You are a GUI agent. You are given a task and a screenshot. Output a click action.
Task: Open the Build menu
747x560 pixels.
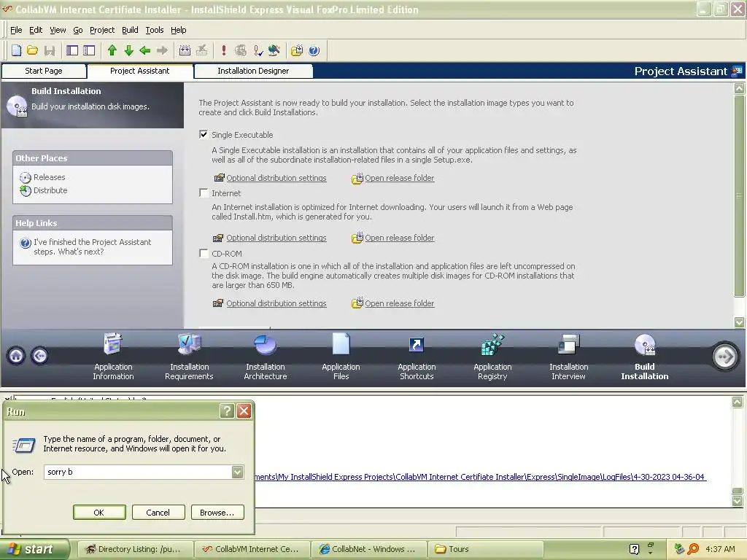click(130, 30)
